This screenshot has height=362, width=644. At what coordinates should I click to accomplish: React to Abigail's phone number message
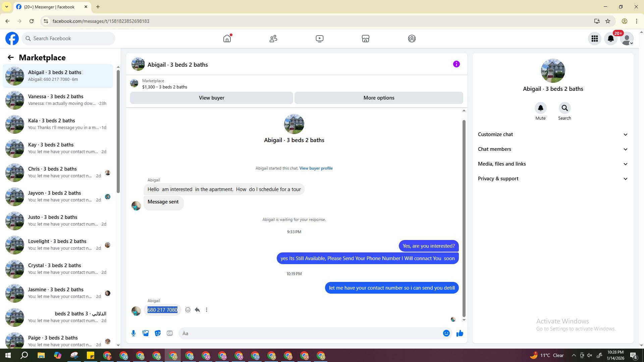[188, 310]
